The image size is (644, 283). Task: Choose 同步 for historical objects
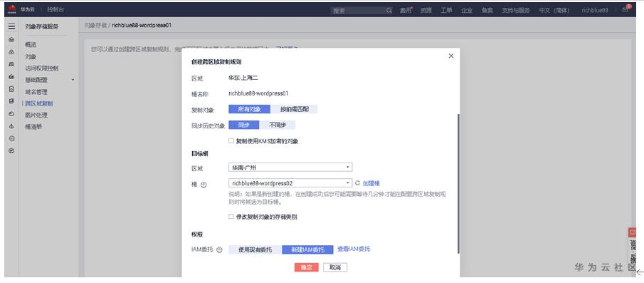point(244,125)
